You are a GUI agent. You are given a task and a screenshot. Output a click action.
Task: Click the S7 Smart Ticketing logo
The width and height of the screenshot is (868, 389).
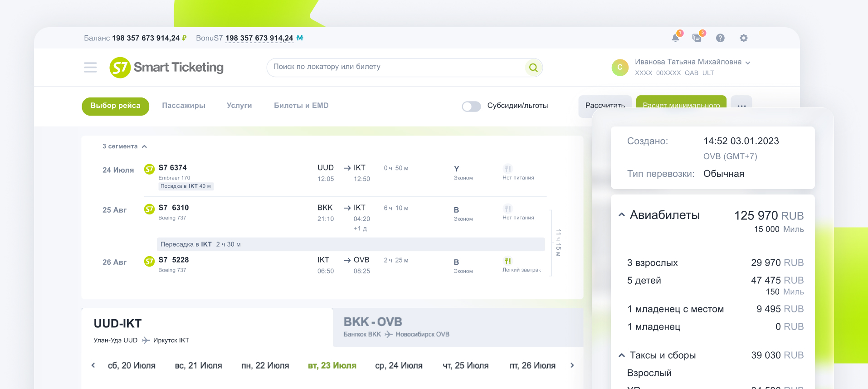click(x=166, y=68)
